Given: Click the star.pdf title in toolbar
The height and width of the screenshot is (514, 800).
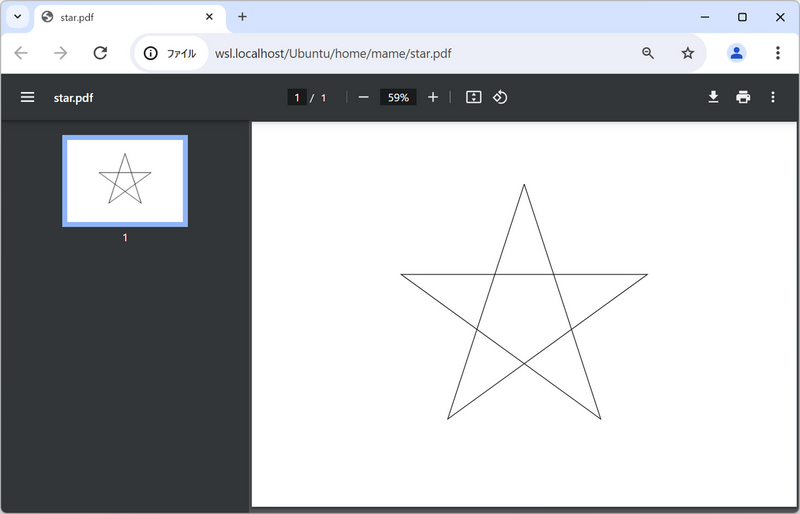Looking at the screenshot, I should [73, 97].
